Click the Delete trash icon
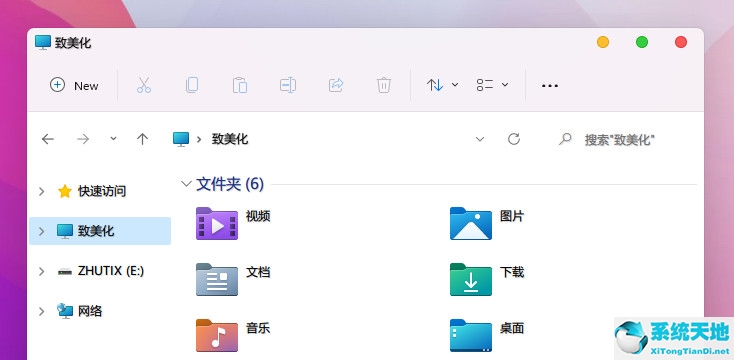This screenshot has height=360, width=734. click(384, 85)
